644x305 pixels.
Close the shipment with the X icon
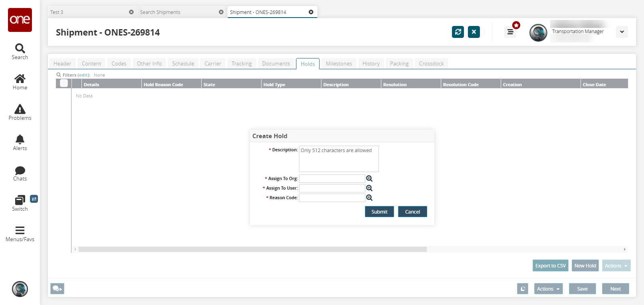474,32
